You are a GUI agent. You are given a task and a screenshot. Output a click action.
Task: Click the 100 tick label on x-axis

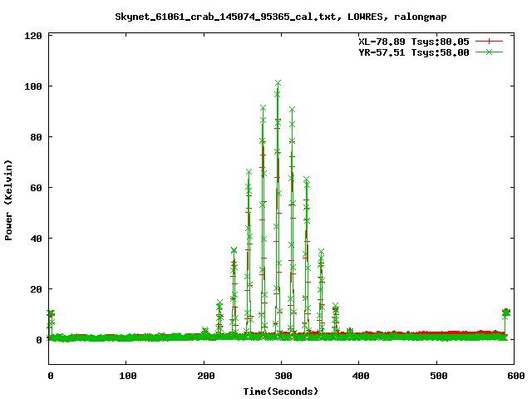coord(126,377)
